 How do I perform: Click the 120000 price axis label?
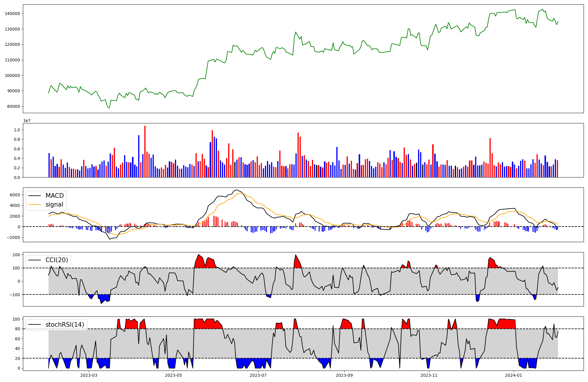point(12,44)
